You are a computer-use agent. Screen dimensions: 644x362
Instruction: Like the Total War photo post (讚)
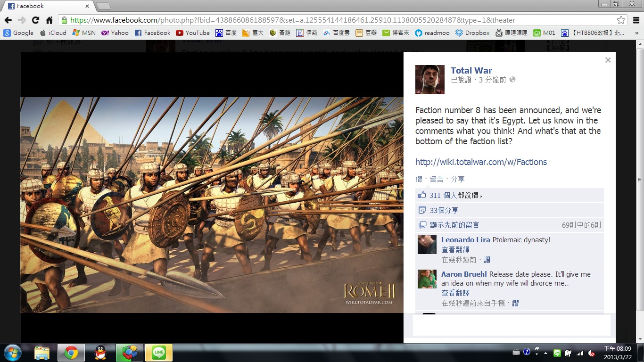(x=419, y=179)
